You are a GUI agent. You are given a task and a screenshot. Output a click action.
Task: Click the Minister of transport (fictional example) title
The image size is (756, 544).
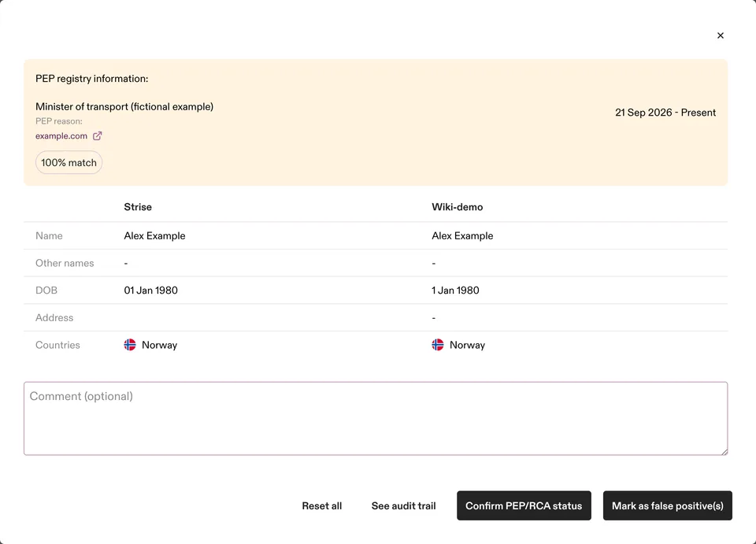pyautogui.click(x=124, y=106)
